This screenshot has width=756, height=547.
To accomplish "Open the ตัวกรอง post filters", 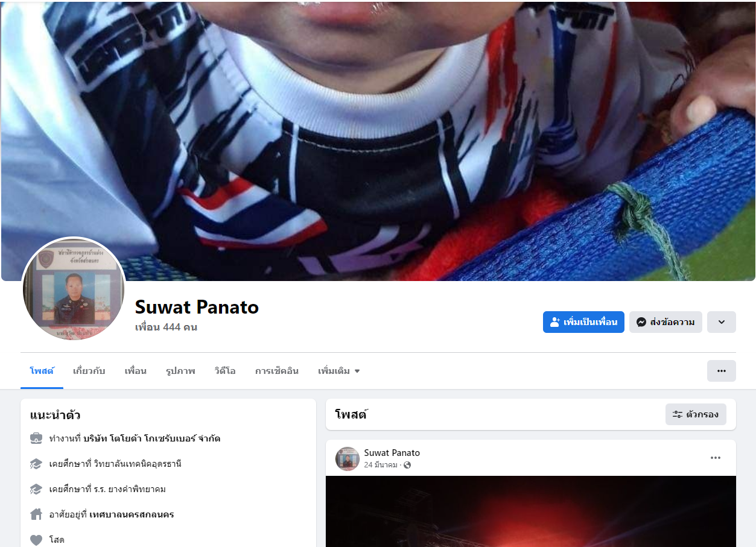I will coord(696,414).
